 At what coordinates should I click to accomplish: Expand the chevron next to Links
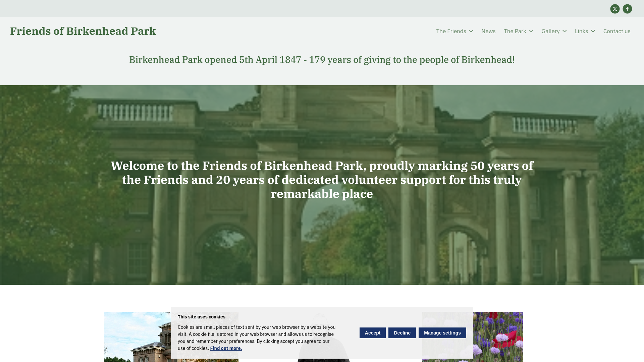tap(593, 31)
